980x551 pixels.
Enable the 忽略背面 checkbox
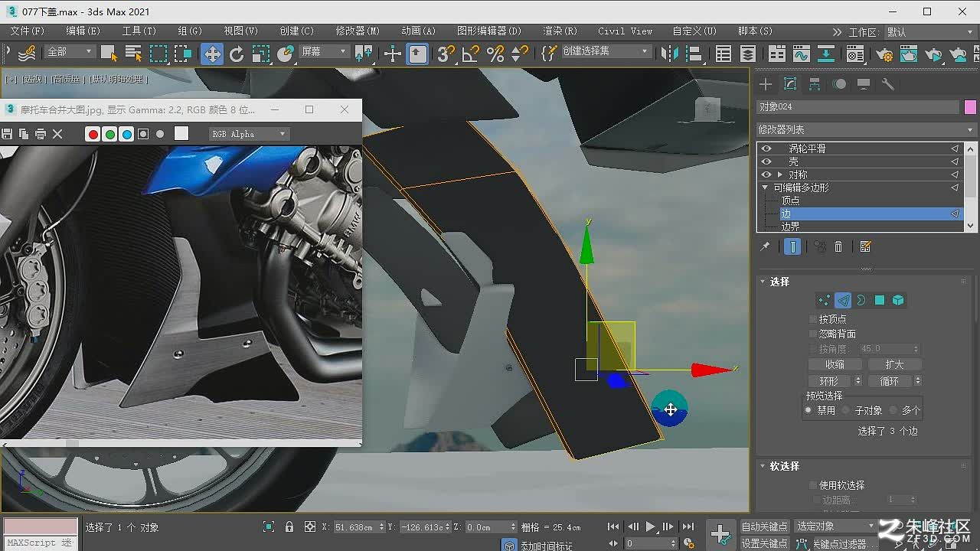(x=813, y=334)
